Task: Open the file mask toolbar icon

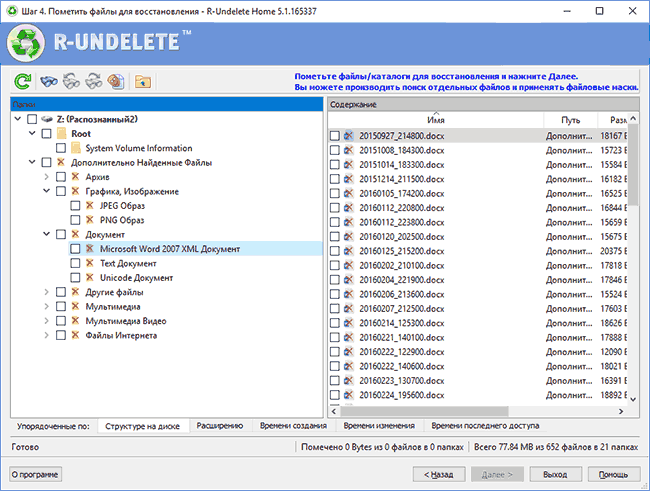Action: (x=116, y=81)
